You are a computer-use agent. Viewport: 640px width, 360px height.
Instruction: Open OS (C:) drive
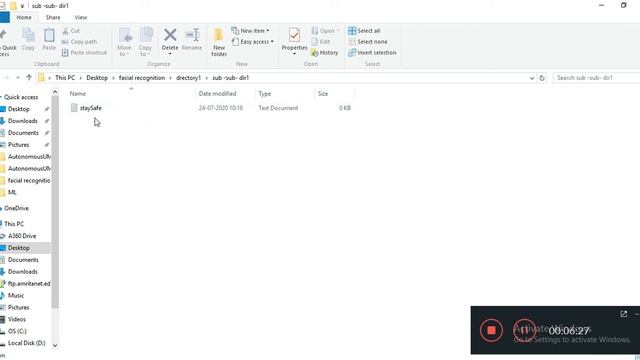point(17,331)
